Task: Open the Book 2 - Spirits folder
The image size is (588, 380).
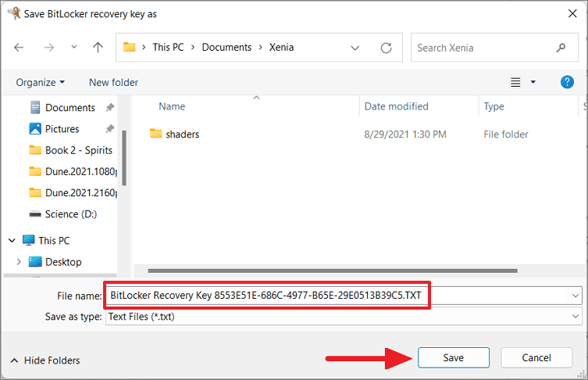Action: pos(78,150)
